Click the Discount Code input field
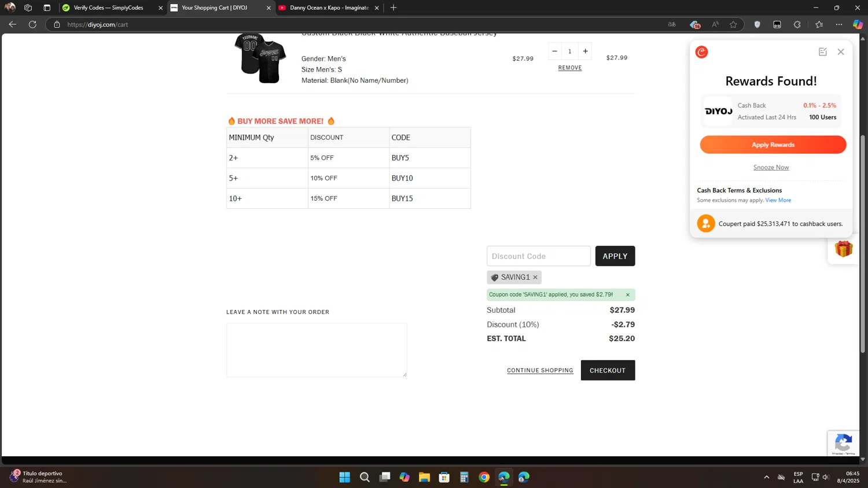 click(539, 256)
